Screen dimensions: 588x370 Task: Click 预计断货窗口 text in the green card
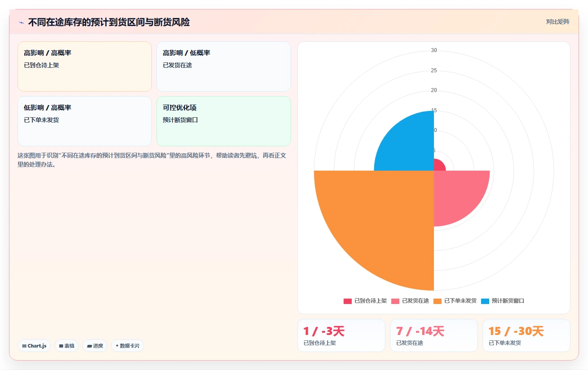pos(181,120)
